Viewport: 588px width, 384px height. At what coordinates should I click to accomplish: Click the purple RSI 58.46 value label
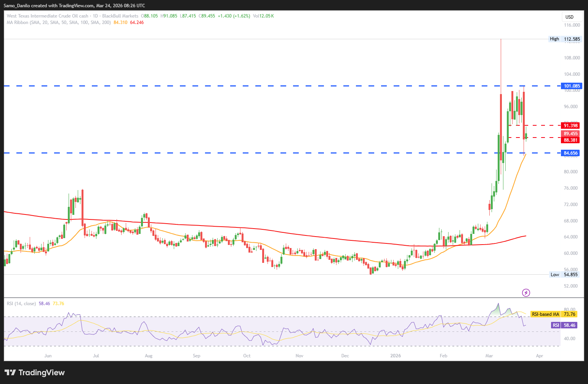click(564, 325)
